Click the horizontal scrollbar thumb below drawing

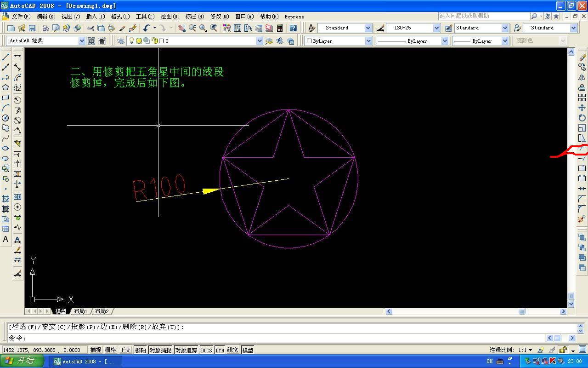522,311
